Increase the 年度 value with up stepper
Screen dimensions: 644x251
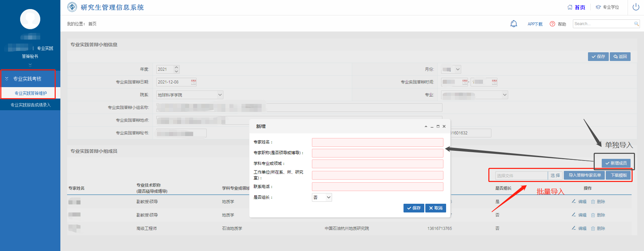point(176,67)
